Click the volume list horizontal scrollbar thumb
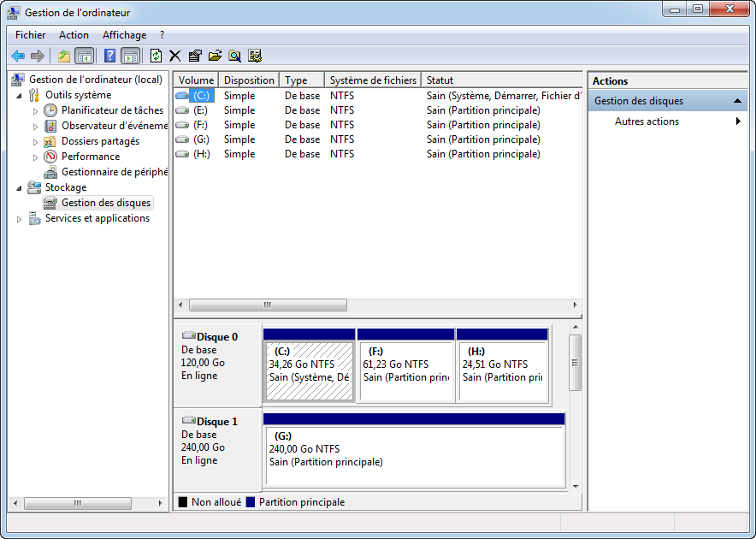The width and height of the screenshot is (756, 539). click(x=268, y=305)
